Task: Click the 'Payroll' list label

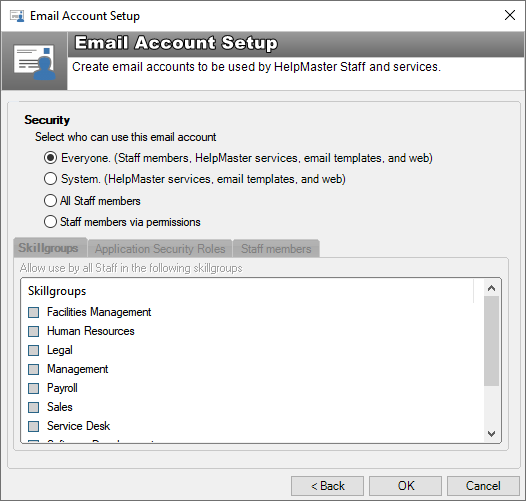Action: (62, 388)
